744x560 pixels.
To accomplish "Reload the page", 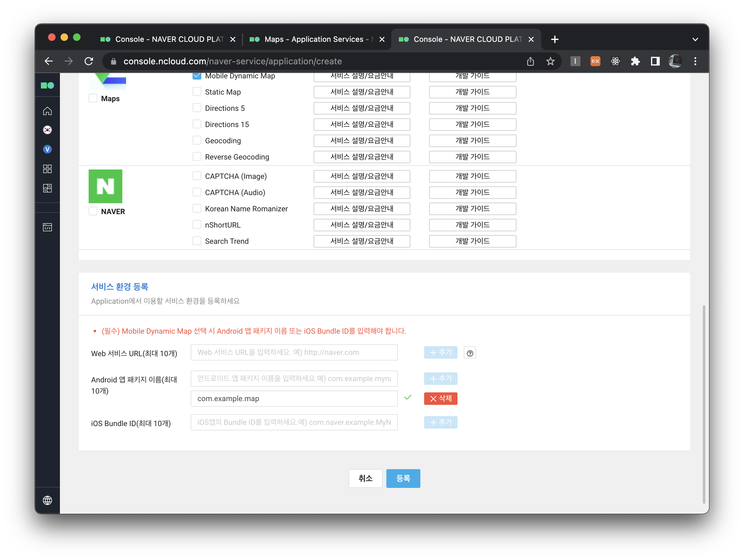I will [89, 61].
